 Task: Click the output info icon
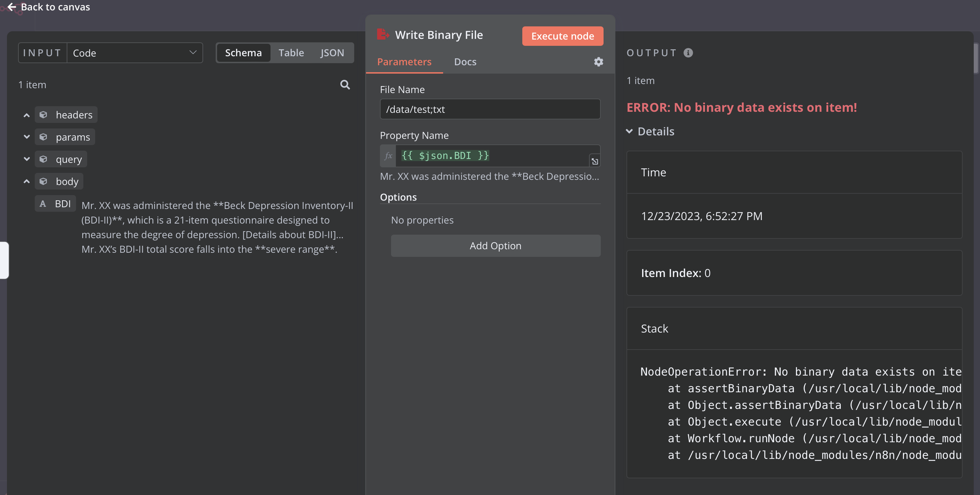[688, 52]
